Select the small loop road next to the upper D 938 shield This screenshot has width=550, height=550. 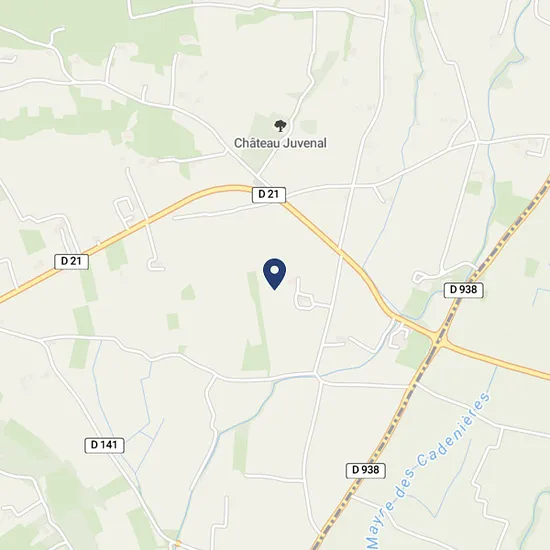click(x=420, y=277)
